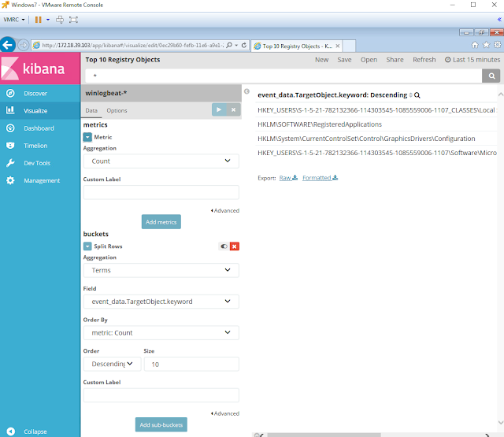Select the HKLM\SOFTWARE\RegisteredApplications row
Image resolution: width=504 pixels, height=437 pixels.
[x=376, y=124]
